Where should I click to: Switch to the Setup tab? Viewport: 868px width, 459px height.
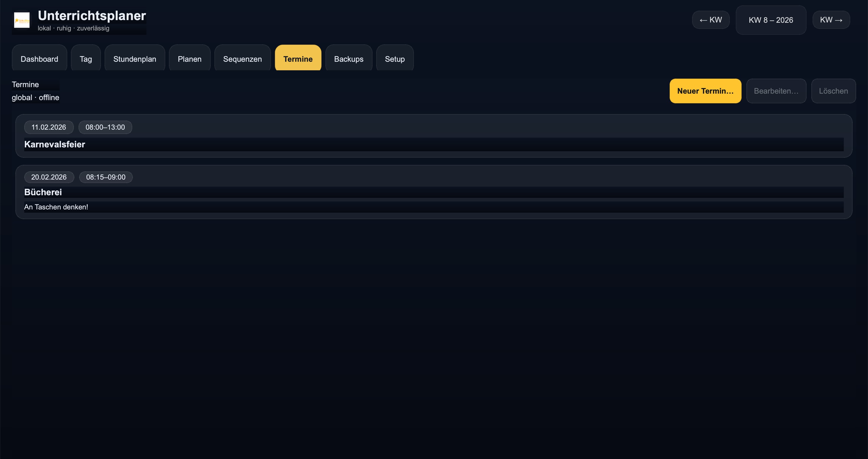[x=394, y=59]
